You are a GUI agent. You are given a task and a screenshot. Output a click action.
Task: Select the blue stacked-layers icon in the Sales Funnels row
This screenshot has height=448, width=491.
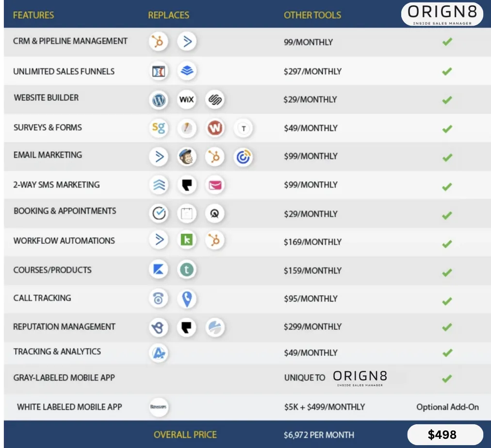[x=187, y=71]
